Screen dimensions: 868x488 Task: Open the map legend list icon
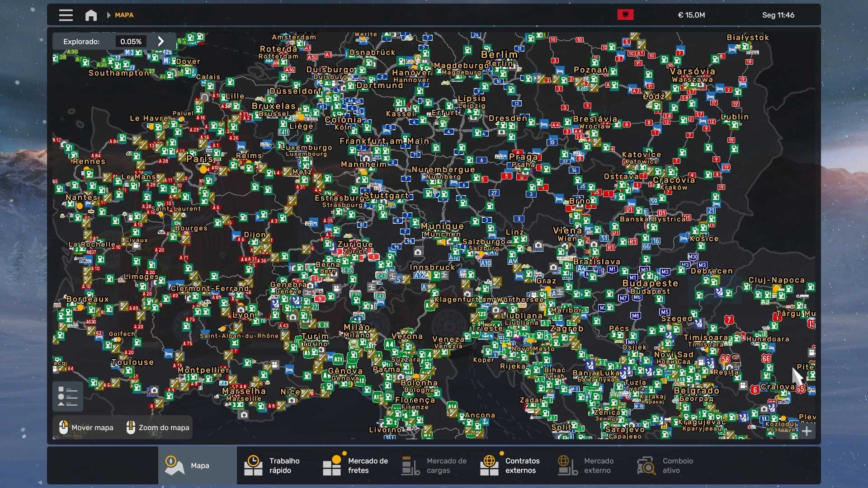(x=68, y=396)
